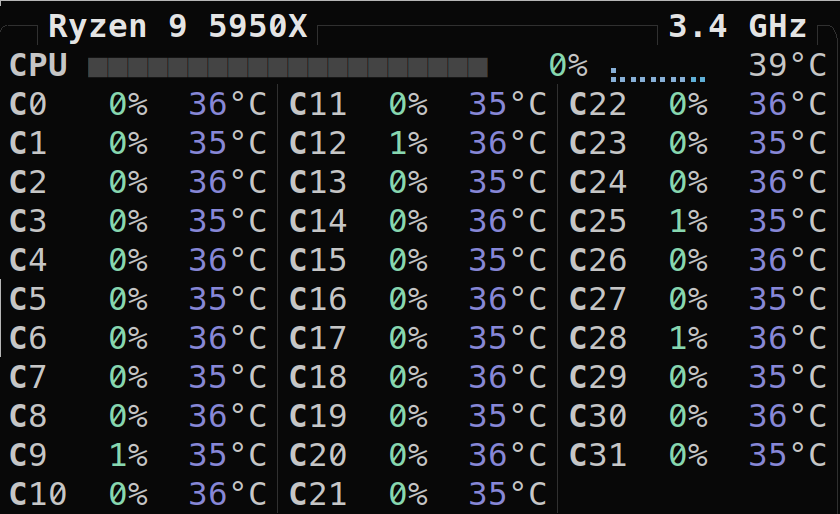The width and height of the screenshot is (840, 514).
Task: Click core C5's 0% usage value
Action: coord(128,300)
